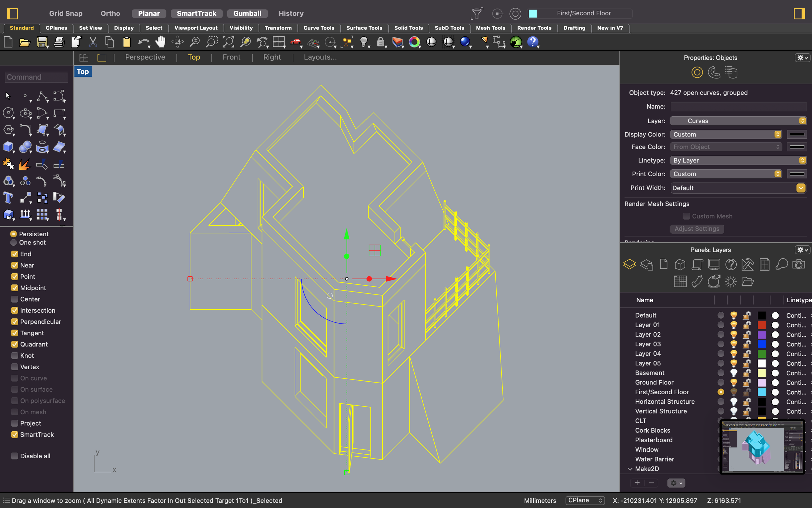The width and height of the screenshot is (812, 508).
Task: Open the Layer dropdown showing Curves
Action: coord(738,121)
